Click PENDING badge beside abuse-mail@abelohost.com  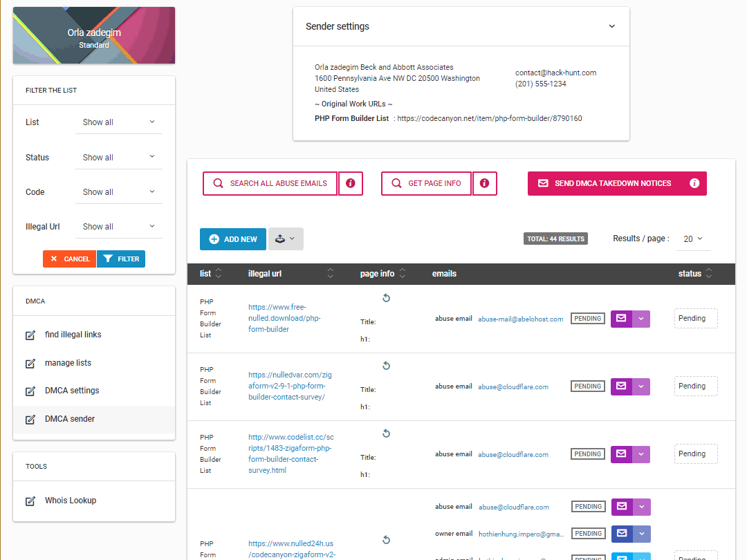(587, 319)
